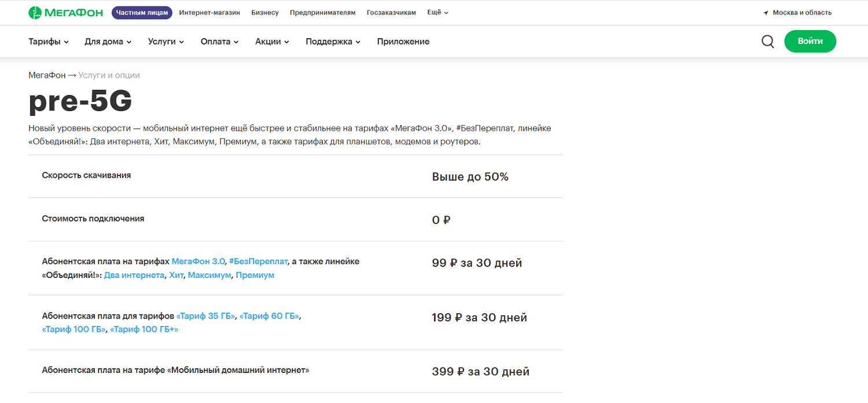Open the Приложение page
Image resolution: width=868 pixels, height=403 pixels.
tap(403, 42)
